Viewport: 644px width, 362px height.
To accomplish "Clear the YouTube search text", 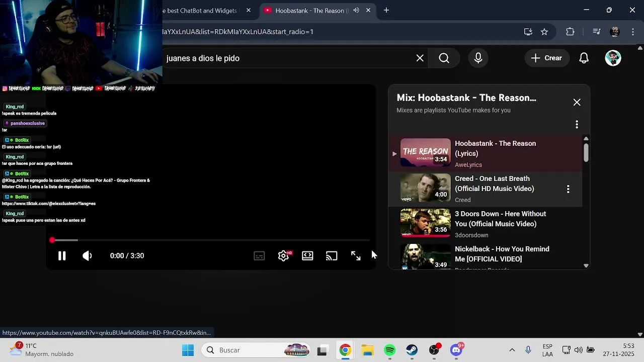I will click(x=420, y=58).
